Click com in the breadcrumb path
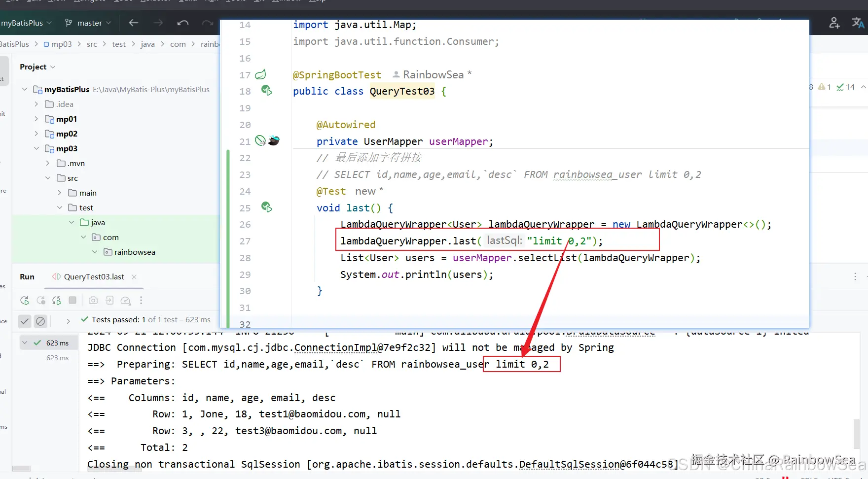Image resolution: width=868 pixels, height=479 pixels. coord(178,44)
